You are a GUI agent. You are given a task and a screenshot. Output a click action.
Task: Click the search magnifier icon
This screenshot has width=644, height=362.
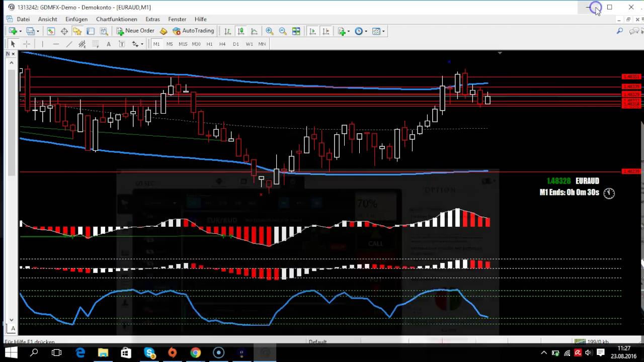click(620, 31)
